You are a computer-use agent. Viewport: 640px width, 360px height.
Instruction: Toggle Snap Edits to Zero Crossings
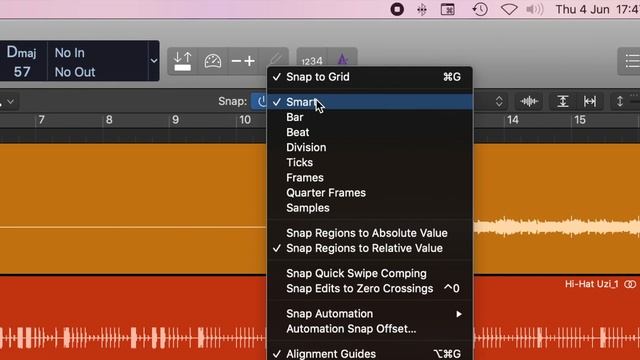[x=370, y=289]
